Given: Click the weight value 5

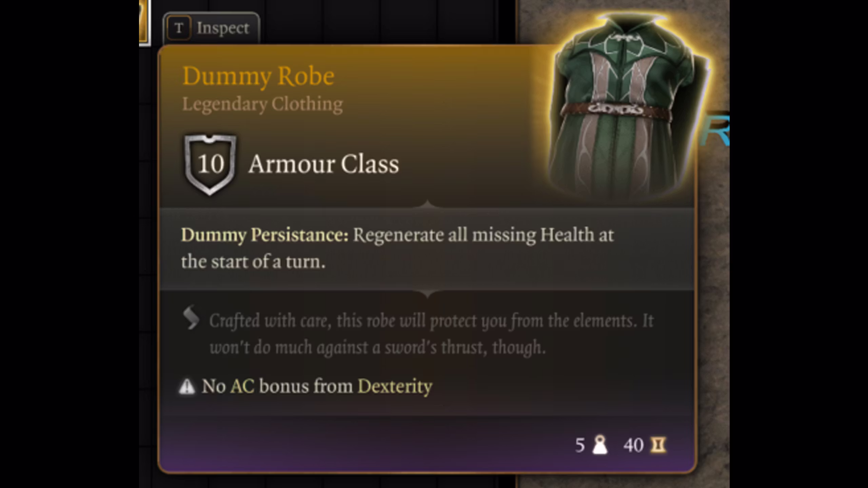Looking at the screenshot, I should point(580,445).
